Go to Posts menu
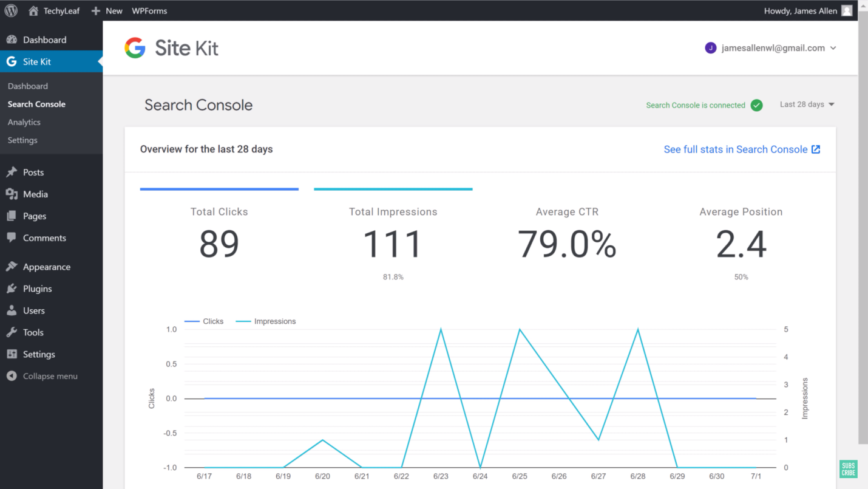 [x=52, y=172]
